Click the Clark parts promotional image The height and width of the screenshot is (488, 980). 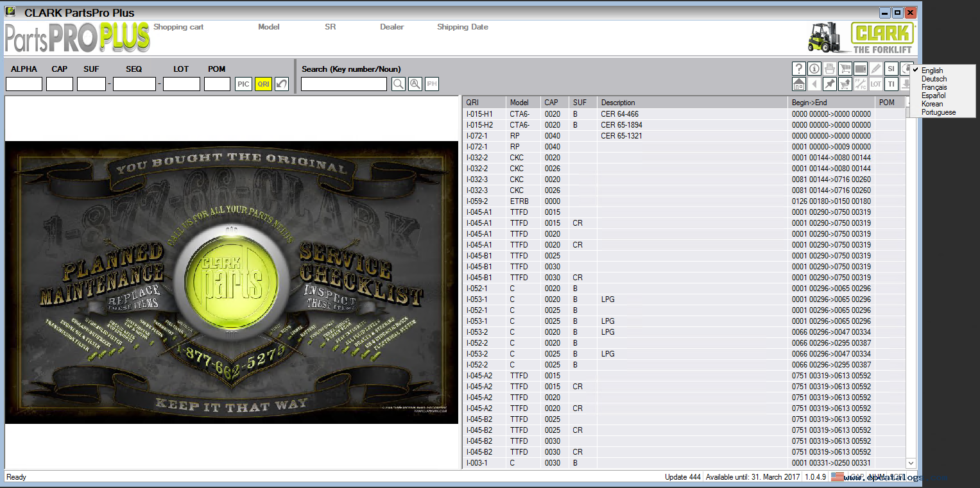pyautogui.click(x=232, y=282)
